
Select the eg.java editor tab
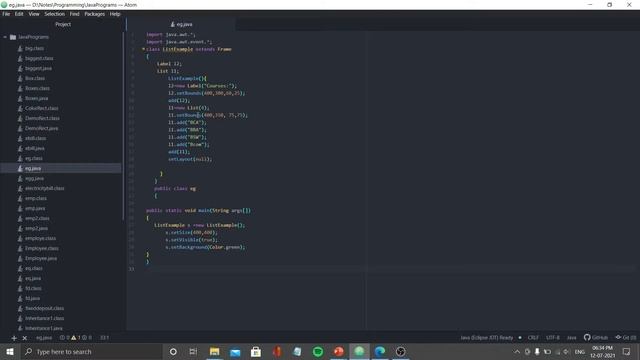point(181,24)
